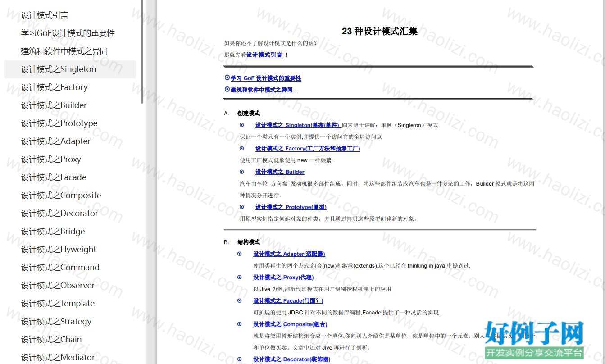Click bullet icon beside Builder document link
Viewport: 605px width, 364px height.
pos(242,172)
